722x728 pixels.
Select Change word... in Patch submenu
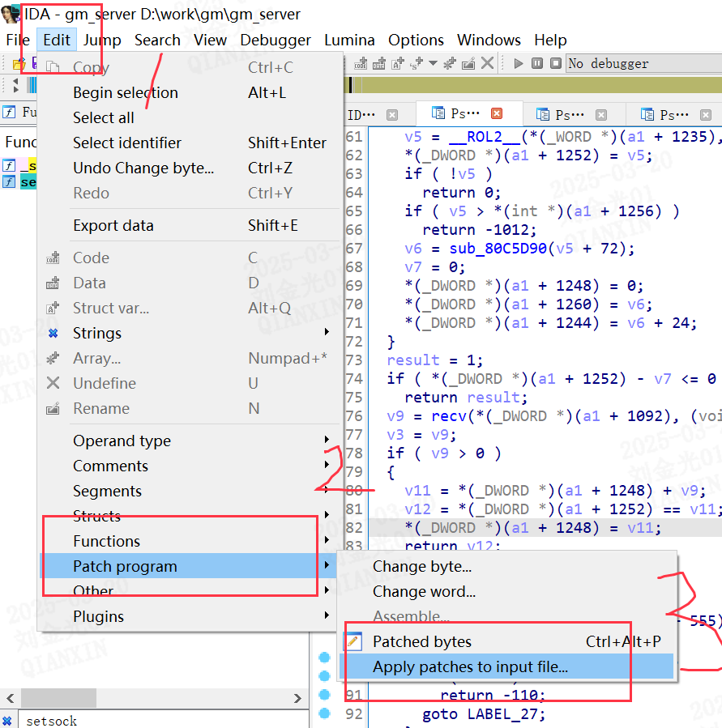click(506, 591)
